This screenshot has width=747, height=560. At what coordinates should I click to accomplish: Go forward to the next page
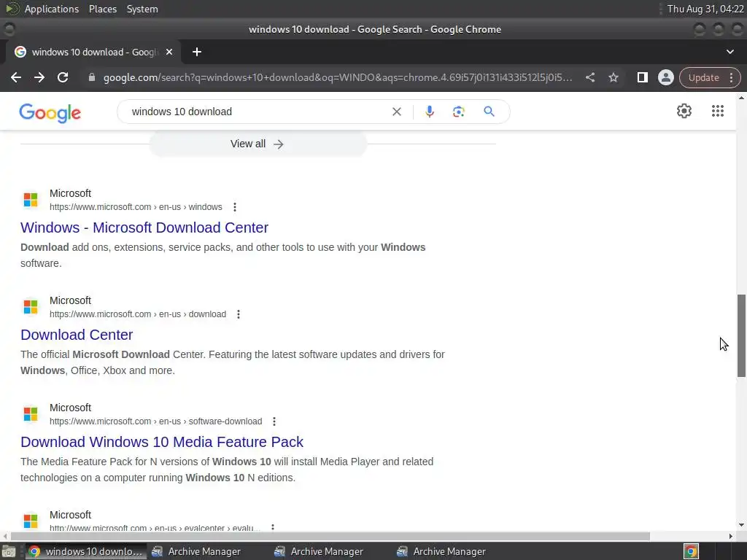coord(39,77)
